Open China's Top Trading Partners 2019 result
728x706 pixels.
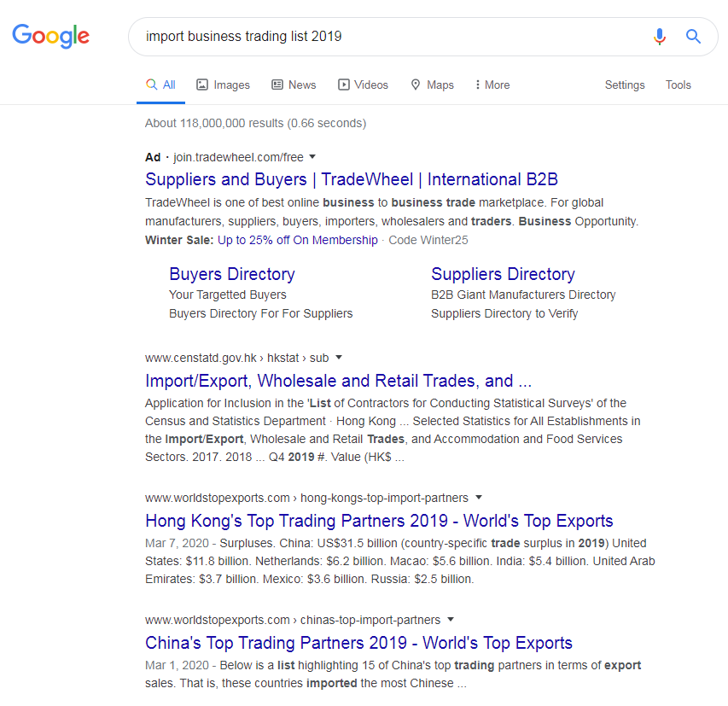[358, 643]
